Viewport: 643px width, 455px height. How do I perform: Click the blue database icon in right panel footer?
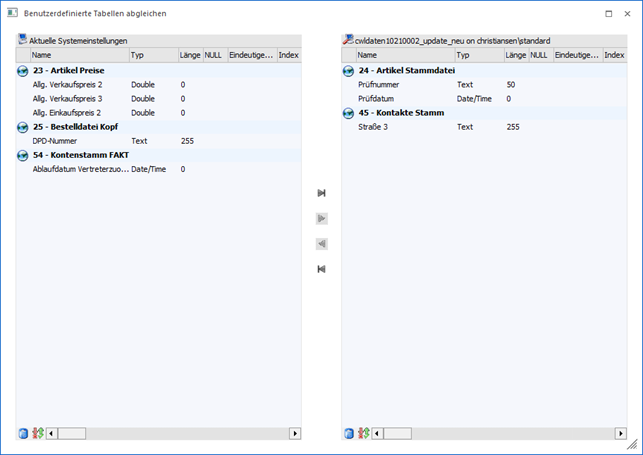349,433
